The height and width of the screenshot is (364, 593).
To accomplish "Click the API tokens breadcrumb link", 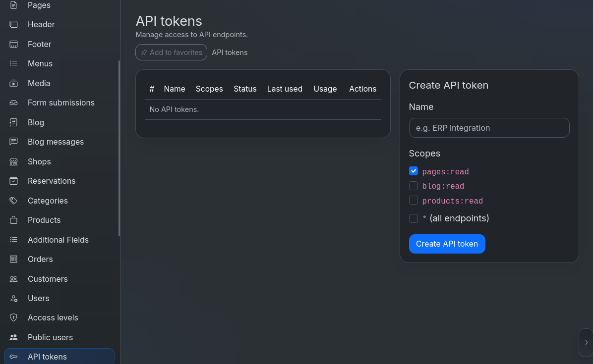I will (230, 52).
